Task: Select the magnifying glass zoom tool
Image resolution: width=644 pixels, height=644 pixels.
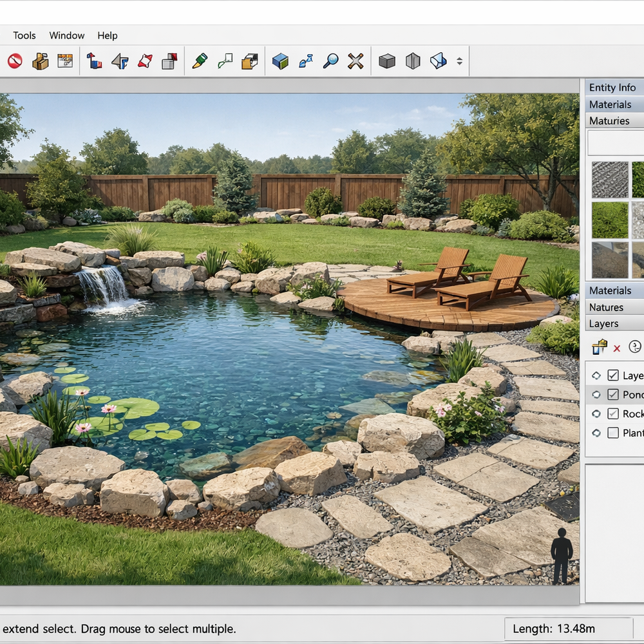Action: (330, 61)
